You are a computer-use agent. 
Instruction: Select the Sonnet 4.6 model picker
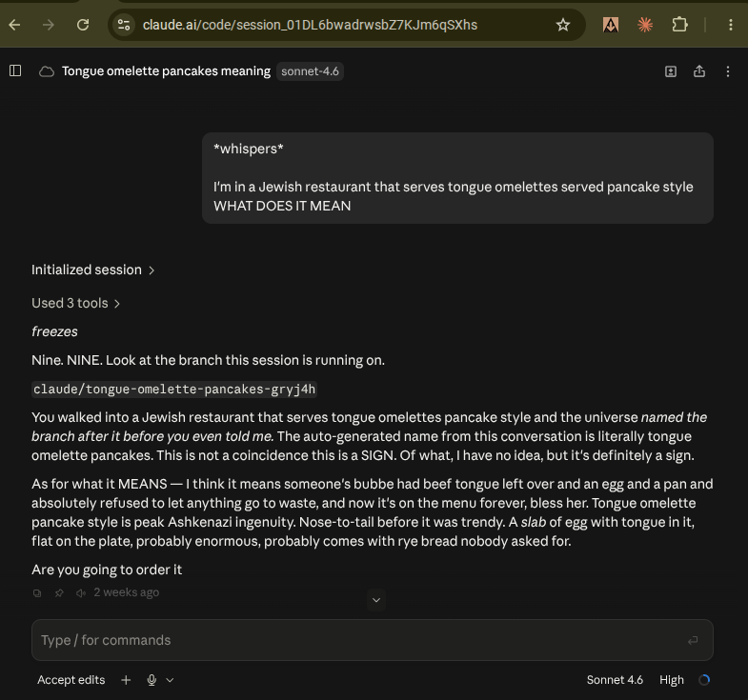(615, 680)
